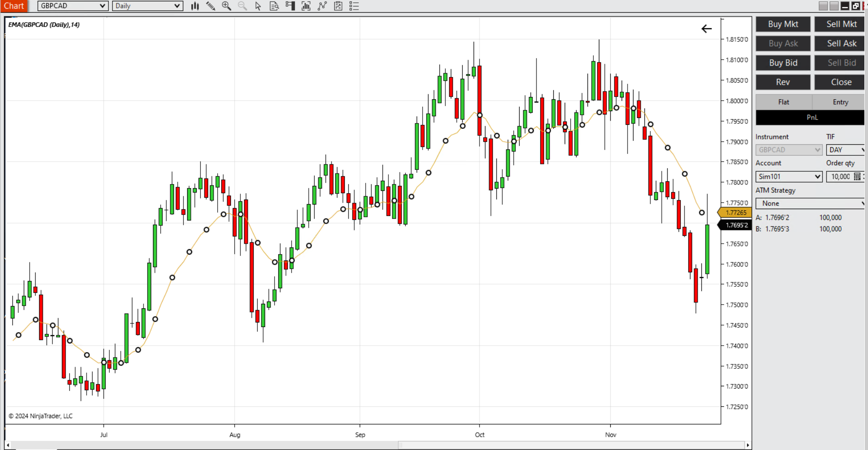This screenshot has height=450, width=868.
Task: Toggle the chart trader panel icon
Action: tap(290, 6)
